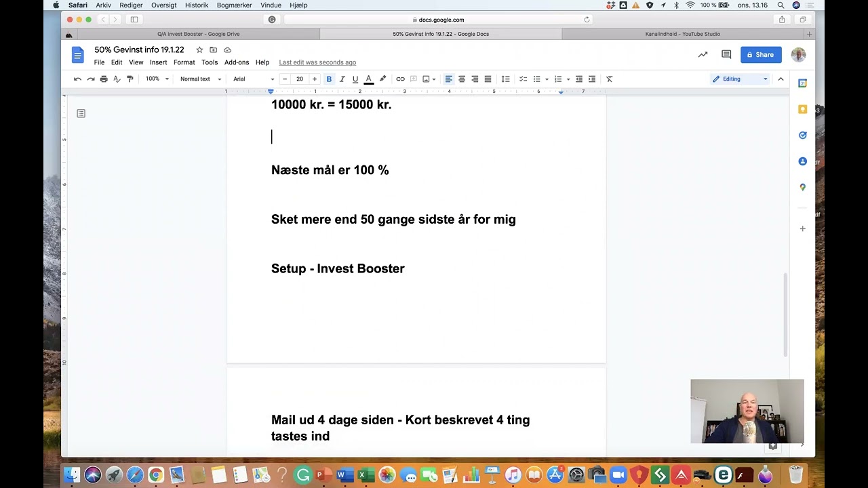The width and height of the screenshot is (868, 488).
Task: Insert a checklist
Action: (x=523, y=79)
